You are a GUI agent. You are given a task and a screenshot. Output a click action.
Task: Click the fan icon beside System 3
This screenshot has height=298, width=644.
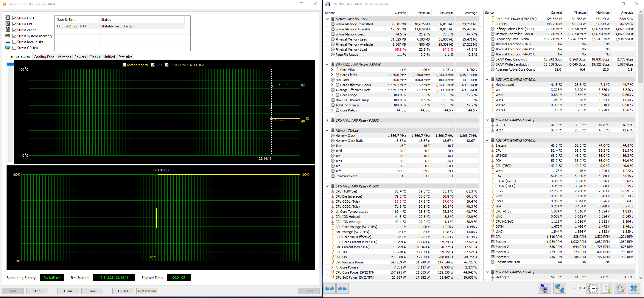point(493,252)
